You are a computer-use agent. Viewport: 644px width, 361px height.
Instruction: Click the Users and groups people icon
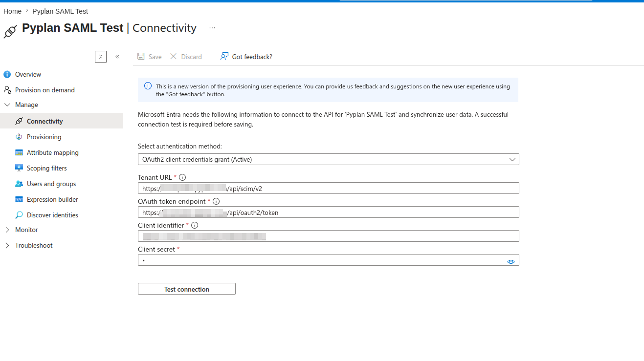pos(19,184)
